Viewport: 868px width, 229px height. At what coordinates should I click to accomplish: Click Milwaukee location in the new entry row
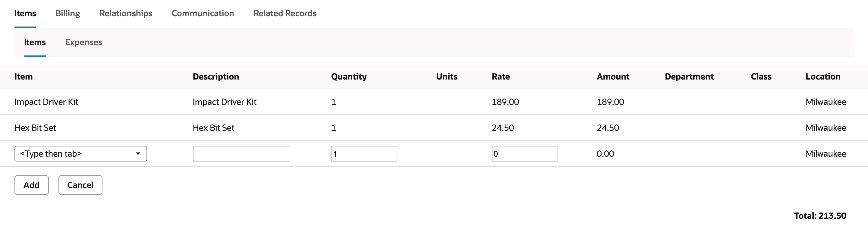tap(826, 154)
